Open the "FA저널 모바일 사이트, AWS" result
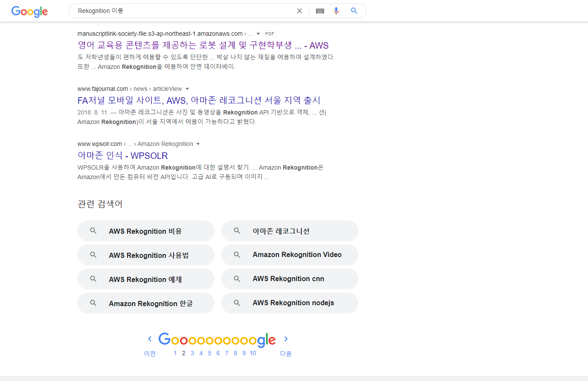The height and width of the screenshot is (381, 588). [199, 100]
